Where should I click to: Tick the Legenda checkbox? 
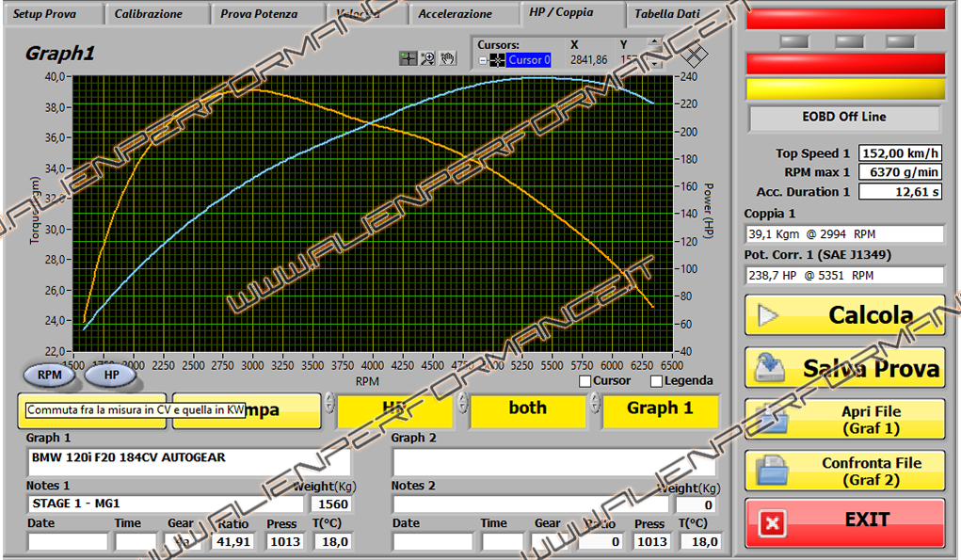pos(657,381)
